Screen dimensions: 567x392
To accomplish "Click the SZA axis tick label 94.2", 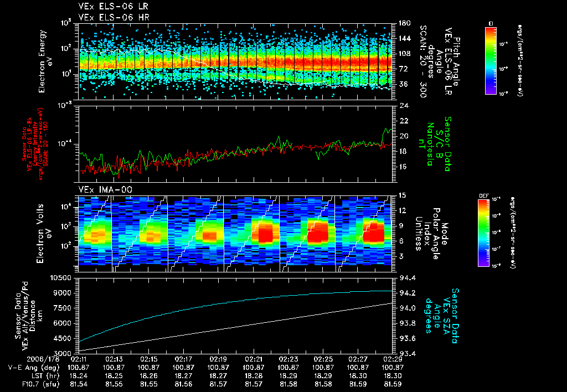I will point(407,293).
